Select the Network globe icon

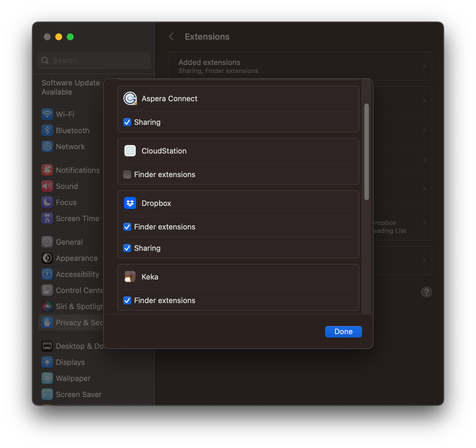pyautogui.click(x=47, y=146)
